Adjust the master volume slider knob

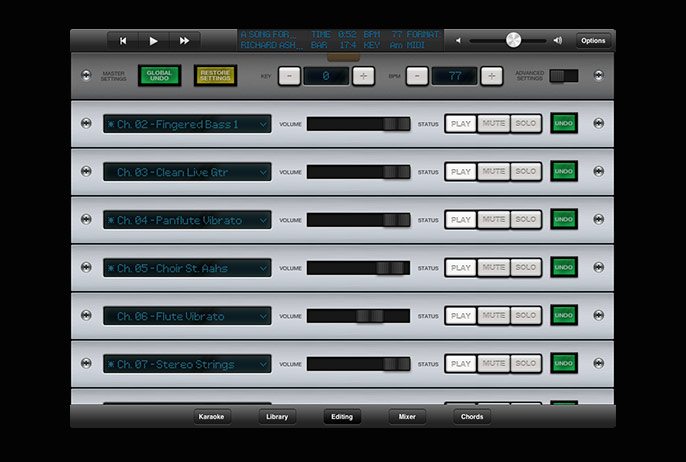point(513,40)
